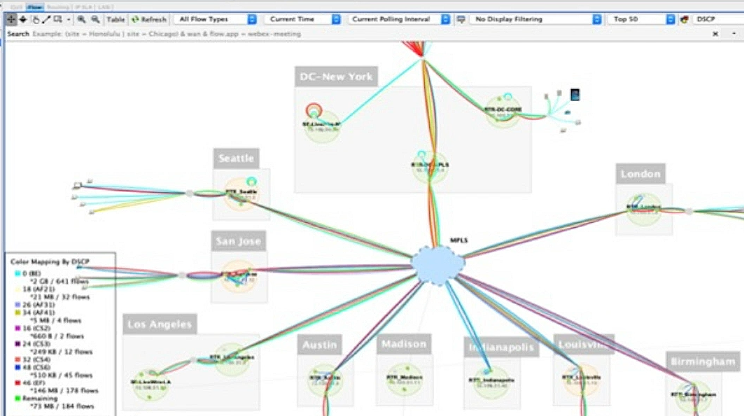The width and height of the screenshot is (744, 416).
Task: Click the MPLS cloud node
Action: pyautogui.click(x=438, y=264)
